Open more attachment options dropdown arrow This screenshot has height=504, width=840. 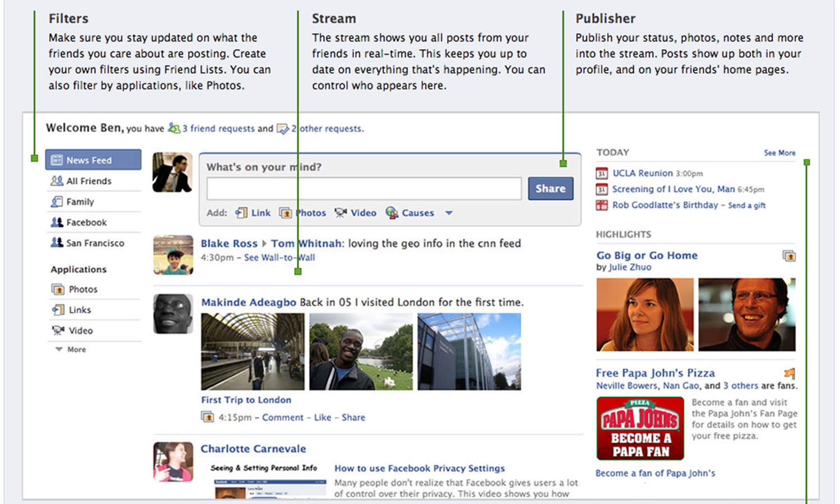tap(449, 213)
